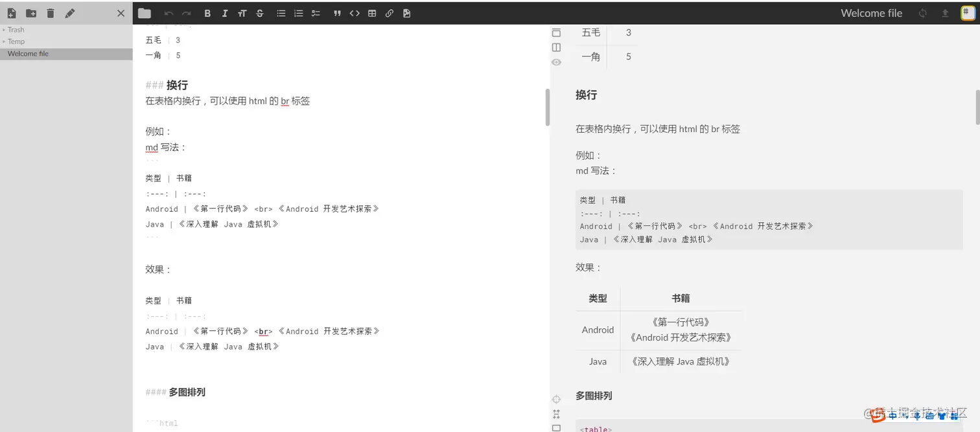Click the 书籍 header in preview table
980x432 pixels.
click(681, 299)
